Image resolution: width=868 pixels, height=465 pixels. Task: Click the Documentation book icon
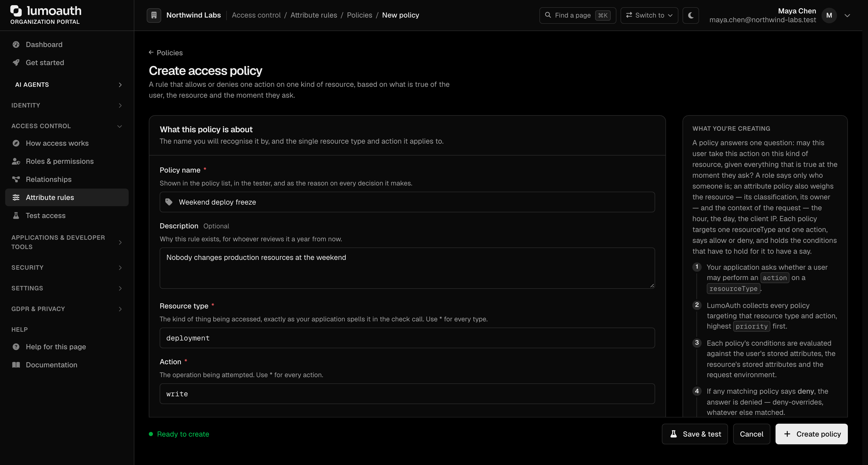pos(16,365)
